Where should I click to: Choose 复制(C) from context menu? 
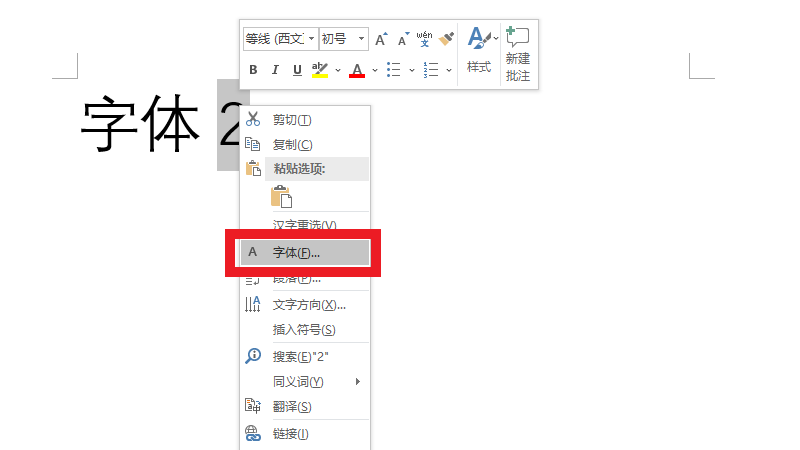pyautogui.click(x=305, y=145)
